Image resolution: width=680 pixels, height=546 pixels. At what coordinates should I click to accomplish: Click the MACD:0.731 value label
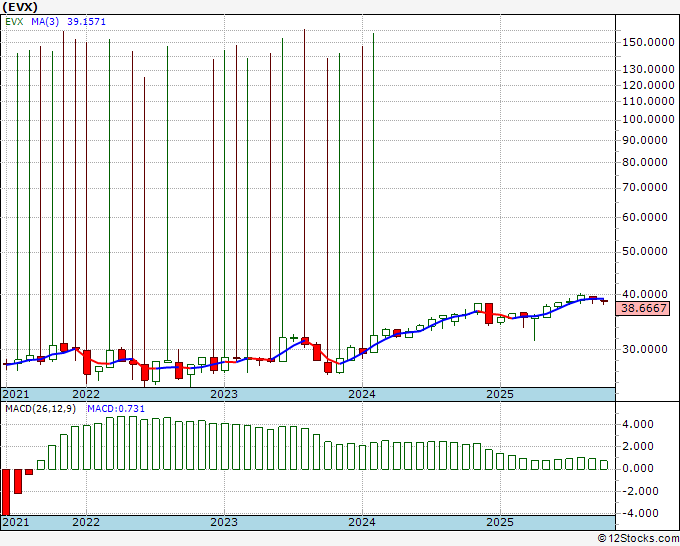[116, 409]
